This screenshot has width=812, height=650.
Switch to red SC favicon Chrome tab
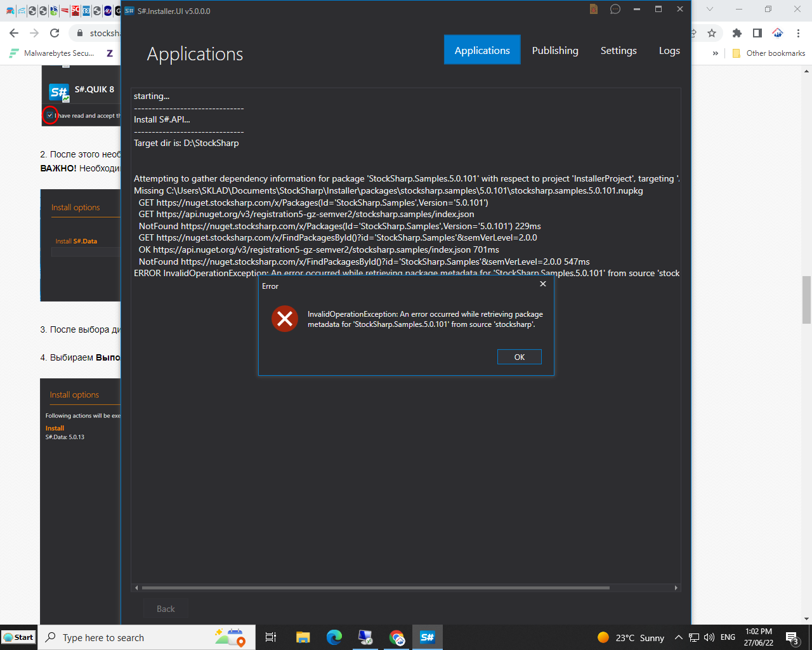pyautogui.click(x=75, y=11)
